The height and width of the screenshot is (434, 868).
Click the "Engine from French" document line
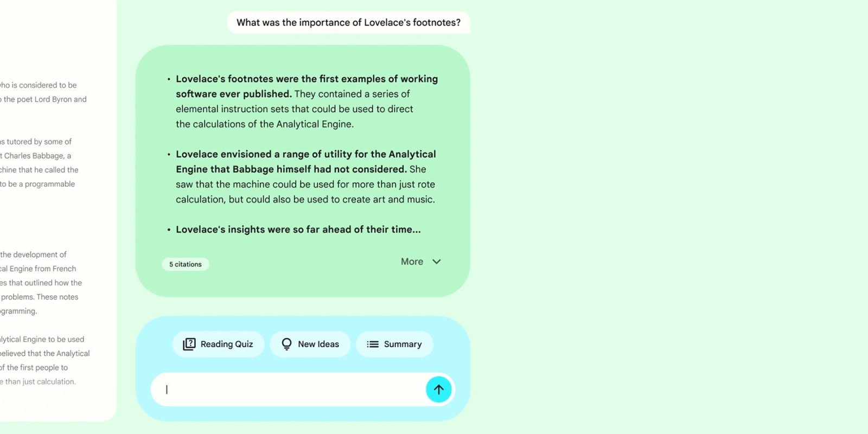pos(38,269)
